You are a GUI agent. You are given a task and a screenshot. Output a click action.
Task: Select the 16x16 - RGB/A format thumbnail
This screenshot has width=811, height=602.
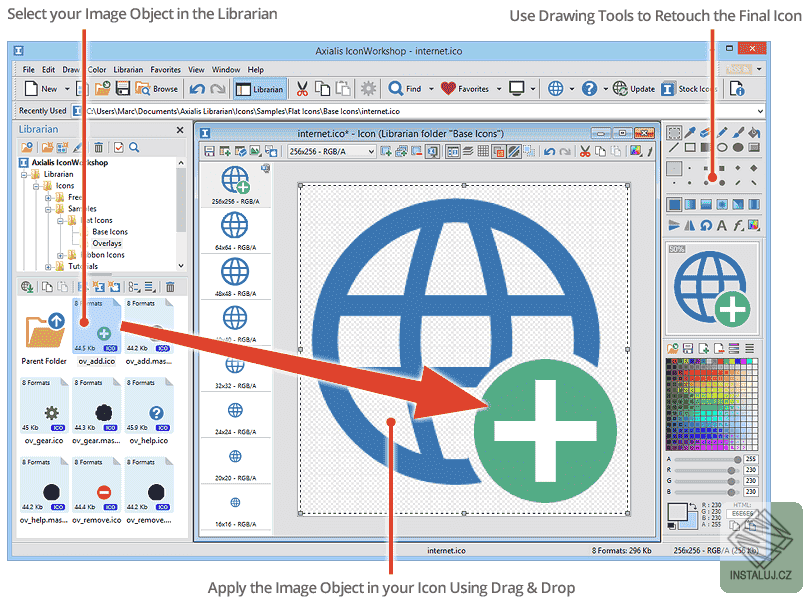[235, 509]
